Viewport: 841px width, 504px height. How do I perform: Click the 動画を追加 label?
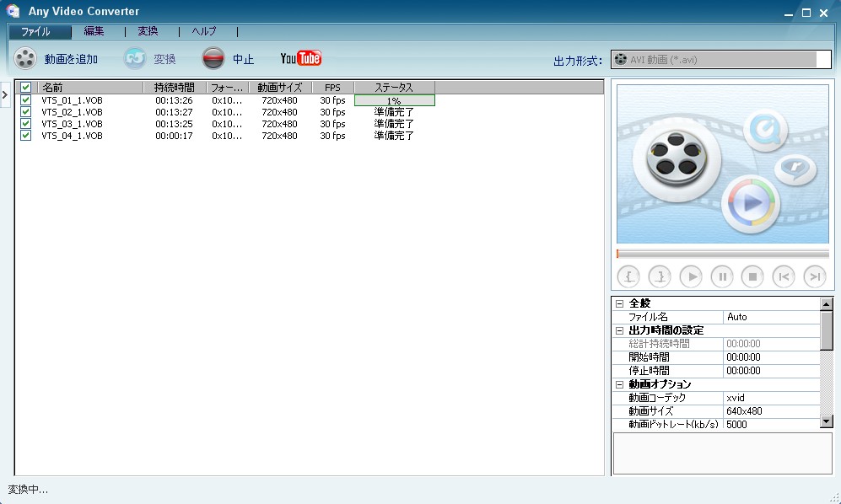point(72,59)
